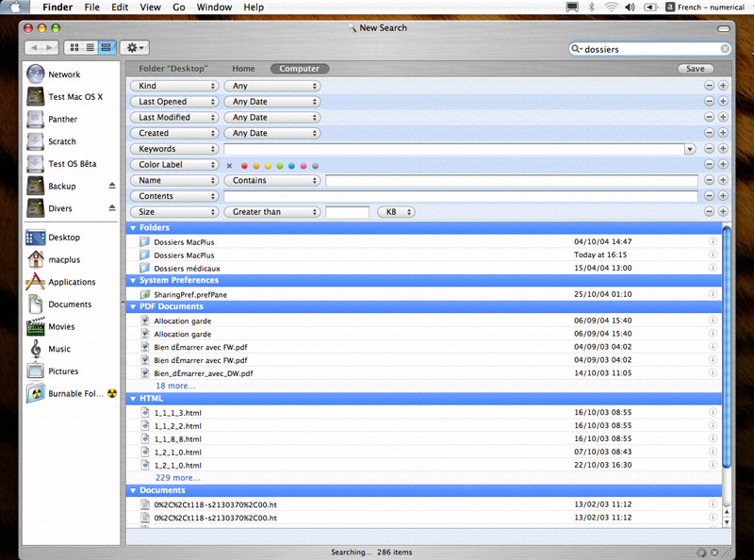The height and width of the screenshot is (560, 754).
Task: Switch search scope to Computer
Action: point(299,68)
